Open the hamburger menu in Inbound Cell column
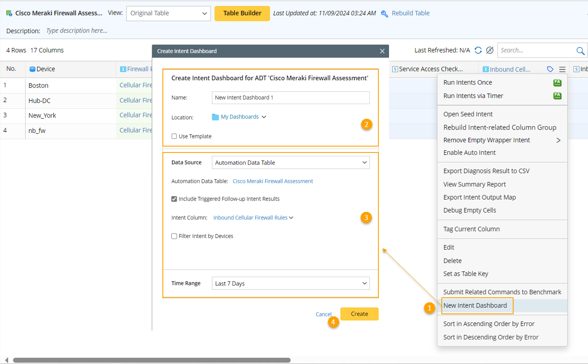The width and height of the screenshot is (588, 364). (x=562, y=69)
